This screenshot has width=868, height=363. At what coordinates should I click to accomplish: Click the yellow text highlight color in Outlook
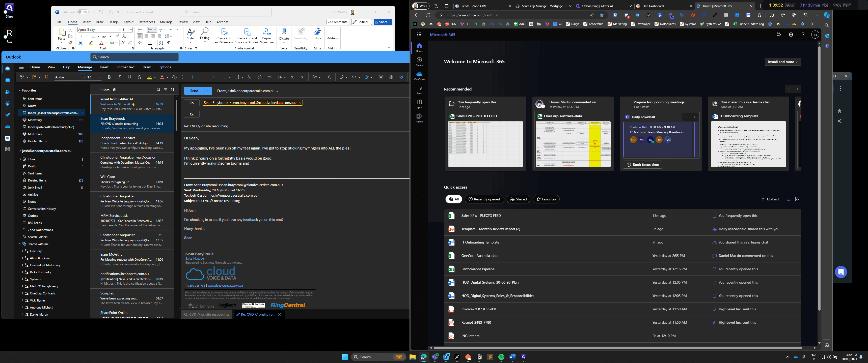click(x=150, y=77)
